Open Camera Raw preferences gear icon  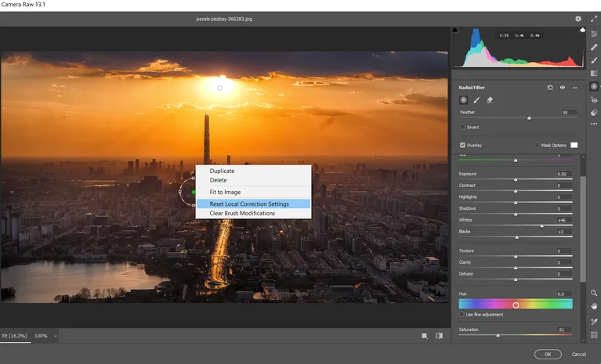click(x=578, y=18)
